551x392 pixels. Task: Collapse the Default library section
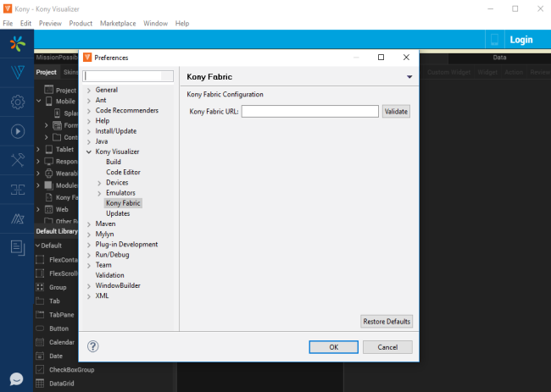(37, 246)
